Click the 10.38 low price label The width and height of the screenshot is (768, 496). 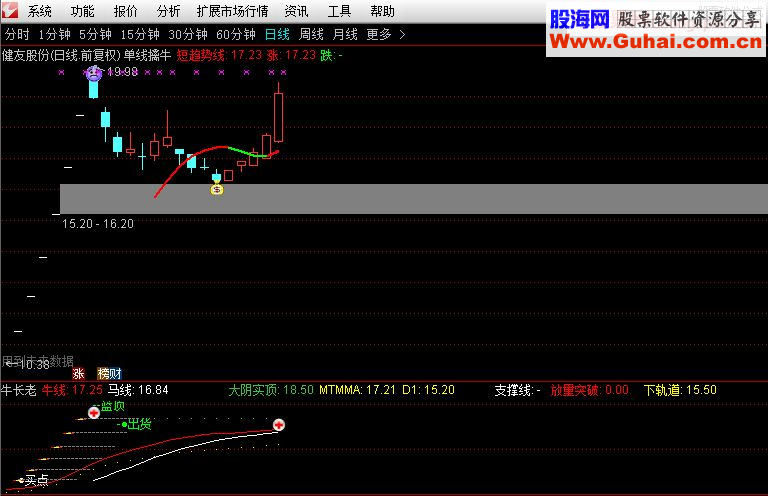tap(35, 365)
